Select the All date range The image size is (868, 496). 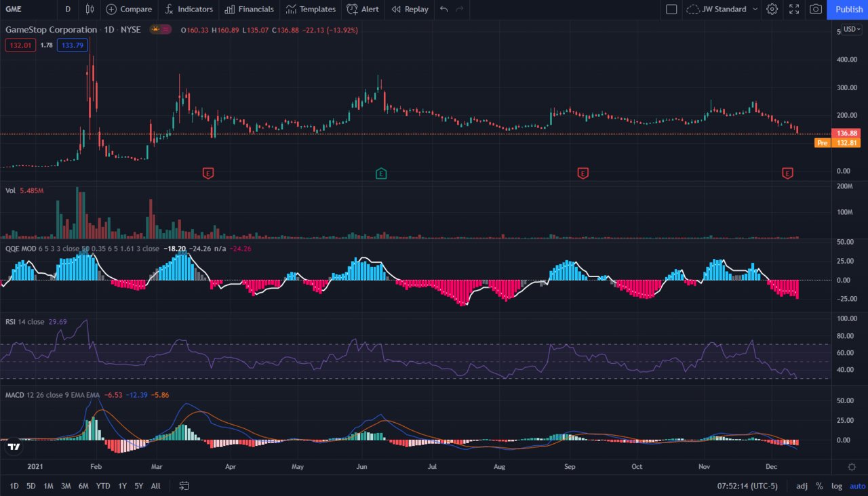tap(156, 486)
